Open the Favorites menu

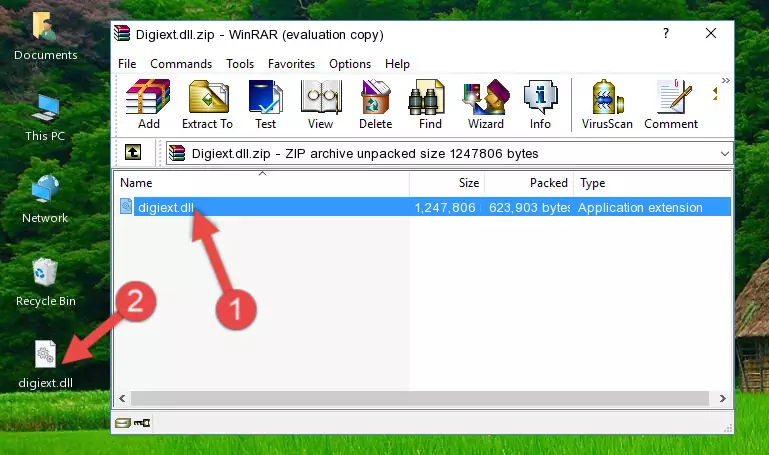[x=291, y=64]
